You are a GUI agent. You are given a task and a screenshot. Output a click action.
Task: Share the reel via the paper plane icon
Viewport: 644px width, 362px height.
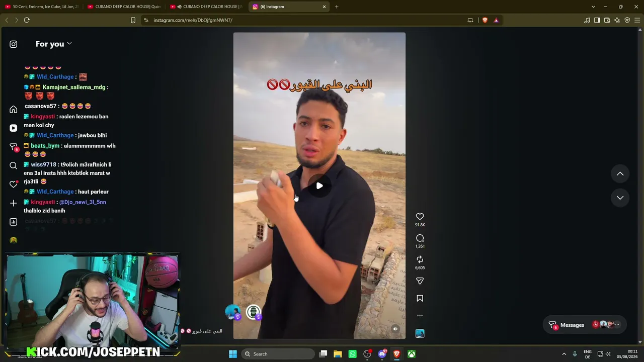coord(420,281)
